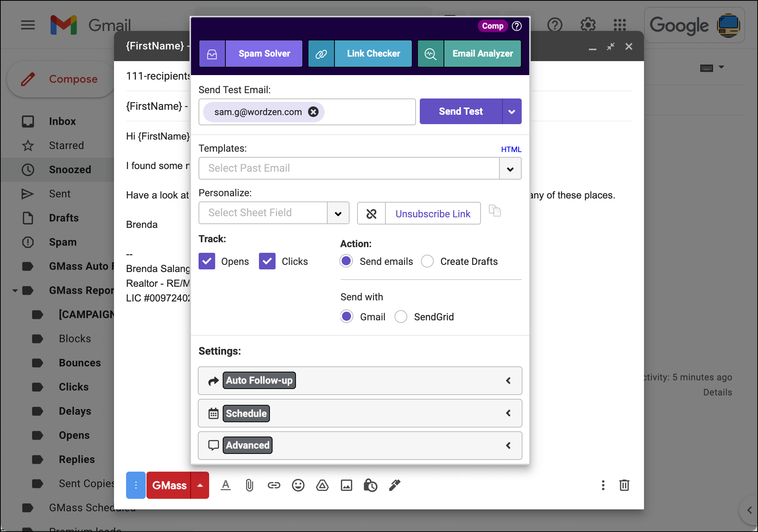Open the Google apps grid icon
758x532 pixels.
[x=620, y=25]
